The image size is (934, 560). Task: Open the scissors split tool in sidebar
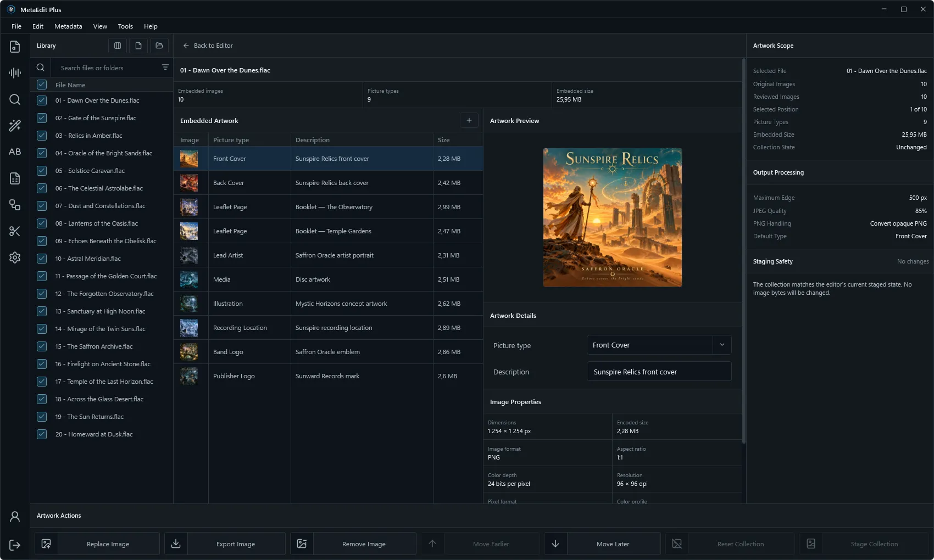[15, 231]
